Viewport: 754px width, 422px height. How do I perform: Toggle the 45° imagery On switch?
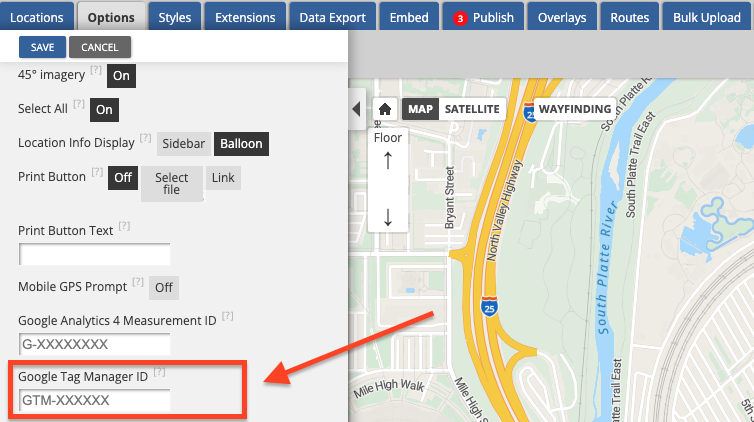tap(121, 75)
